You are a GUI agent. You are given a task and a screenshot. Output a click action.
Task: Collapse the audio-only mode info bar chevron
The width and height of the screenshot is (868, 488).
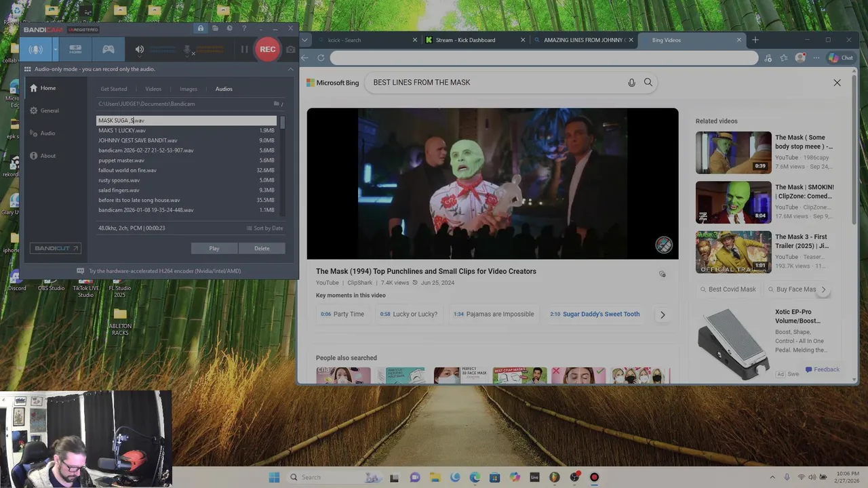[x=291, y=69]
